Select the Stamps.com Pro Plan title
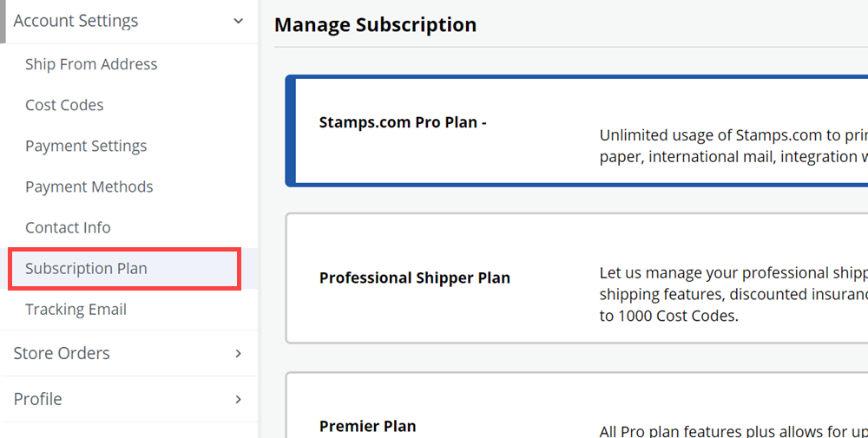This screenshot has width=868, height=438. pos(403,122)
